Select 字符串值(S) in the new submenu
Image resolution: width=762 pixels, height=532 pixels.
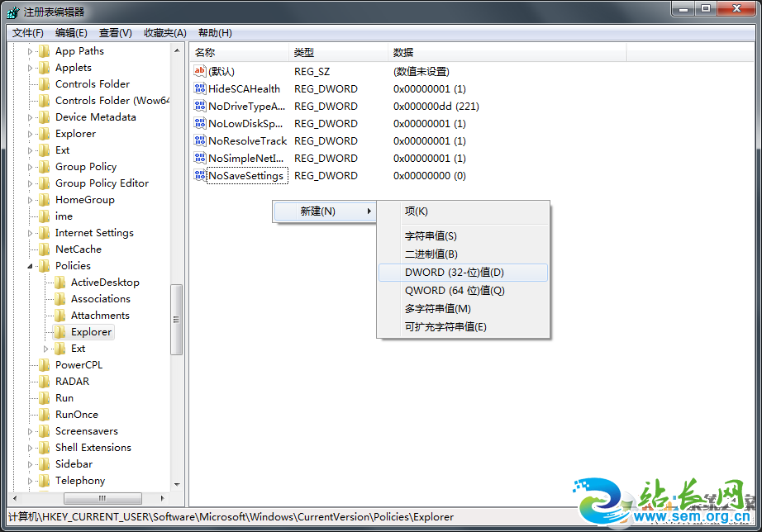pyautogui.click(x=431, y=235)
